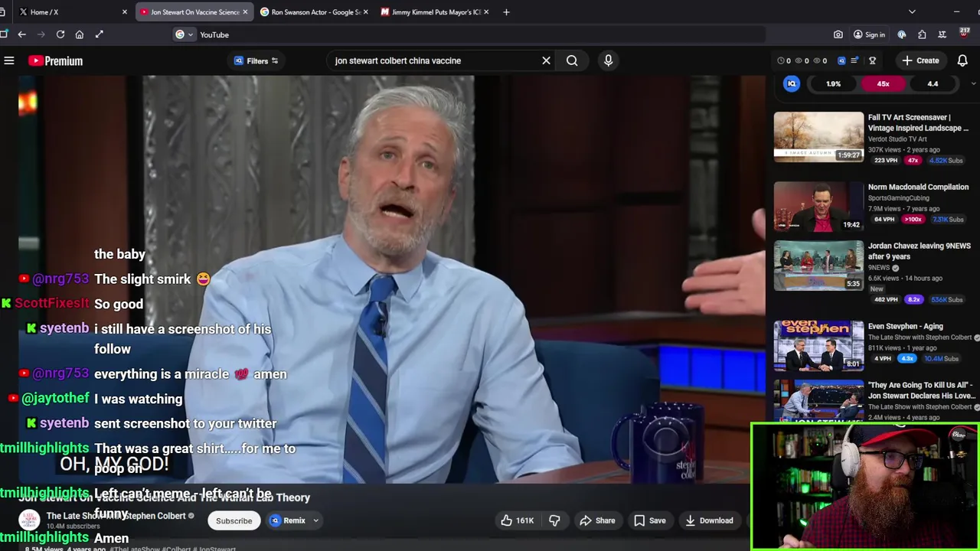Click the vidIQ 45x score pill
Screen dimensions: 980x551
[x=883, y=84]
